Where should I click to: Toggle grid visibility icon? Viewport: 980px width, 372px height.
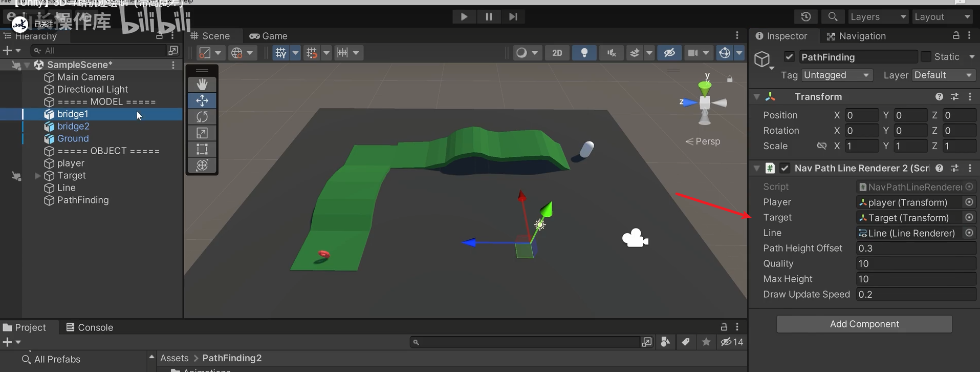(281, 53)
